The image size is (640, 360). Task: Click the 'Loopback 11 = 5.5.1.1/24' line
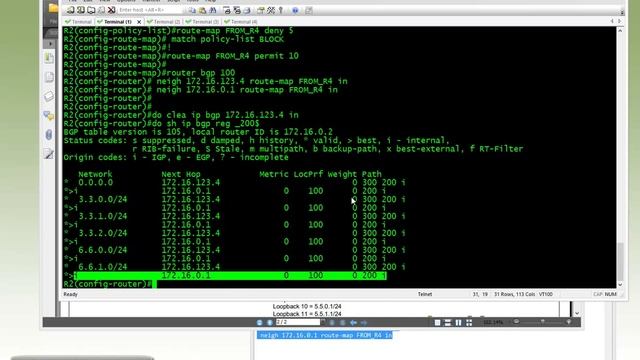click(x=307, y=314)
